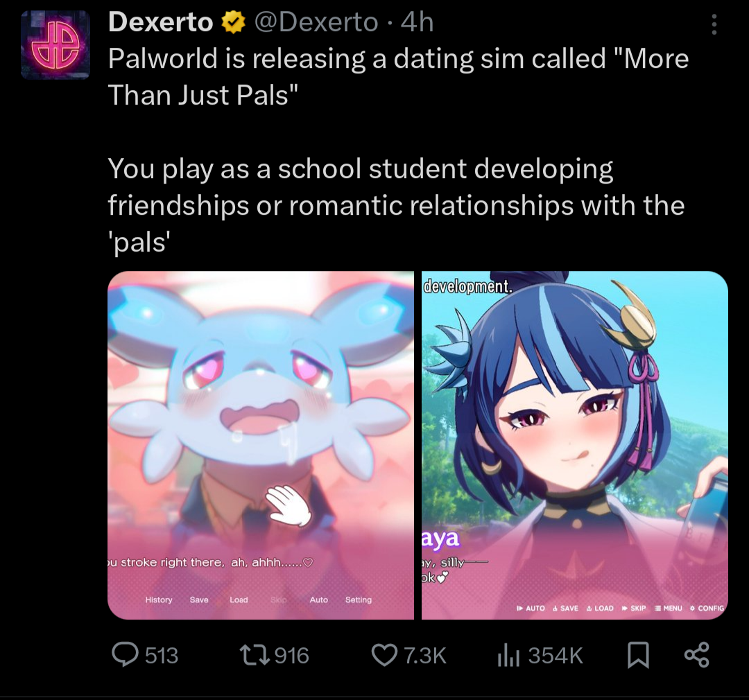Image resolution: width=749 pixels, height=700 pixels.
Task: Click the tweet text about Palworld dating sim
Action: click(x=398, y=76)
